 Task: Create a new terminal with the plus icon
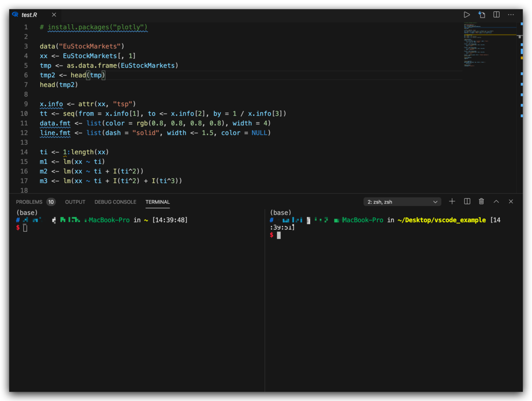(x=452, y=201)
